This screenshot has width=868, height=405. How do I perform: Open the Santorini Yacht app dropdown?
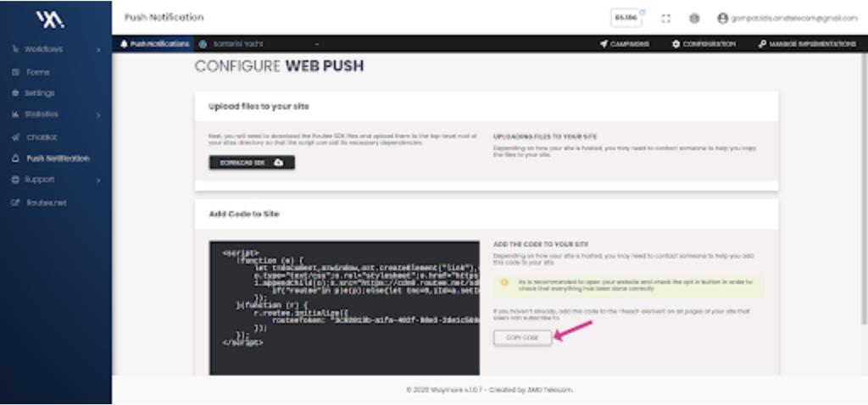click(259, 44)
